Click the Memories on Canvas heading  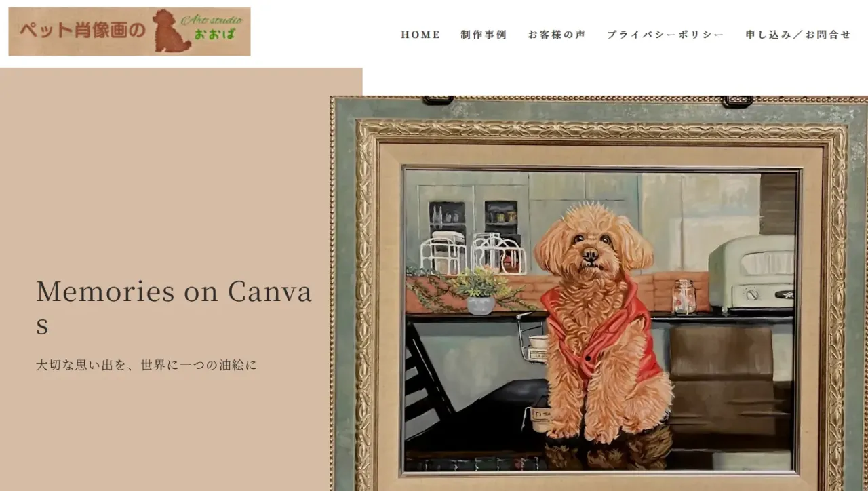[x=174, y=308]
